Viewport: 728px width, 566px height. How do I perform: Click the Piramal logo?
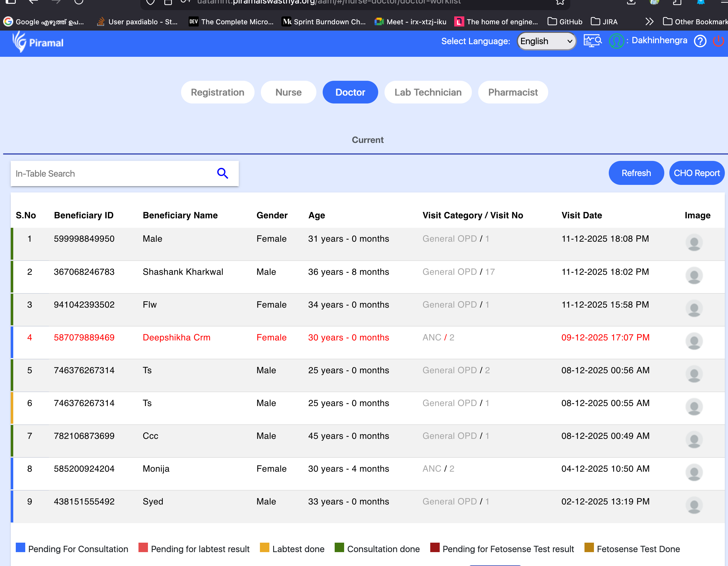pos(38,42)
